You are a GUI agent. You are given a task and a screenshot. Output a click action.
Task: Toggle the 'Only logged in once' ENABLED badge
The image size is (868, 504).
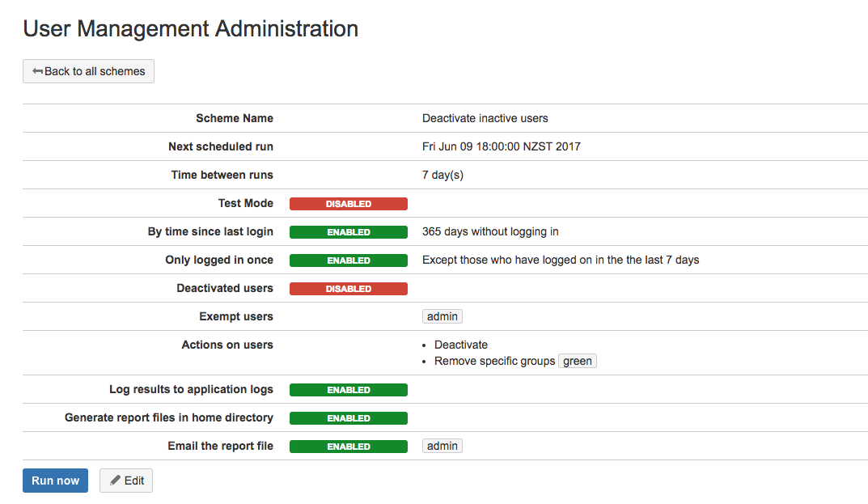click(x=348, y=260)
